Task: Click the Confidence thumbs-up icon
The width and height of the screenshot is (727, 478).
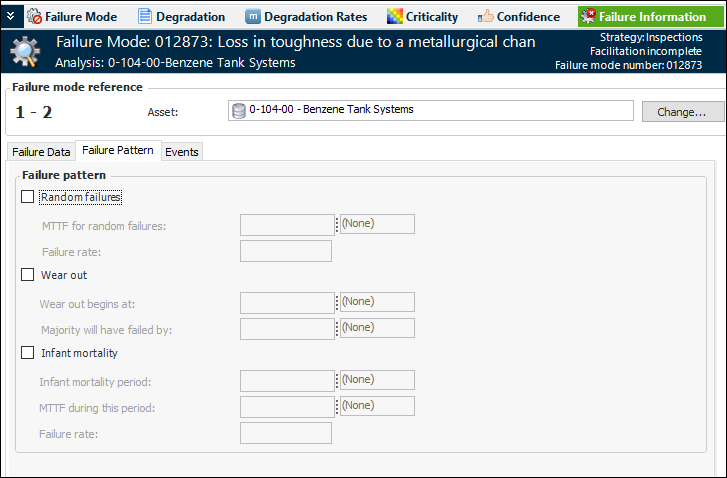Action: (485, 17)
